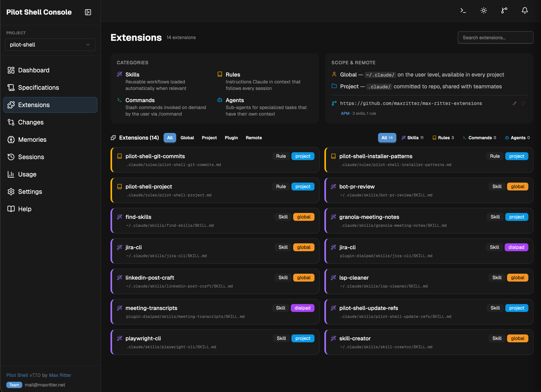Enable the Remote extensions filter

pos(254,138)
